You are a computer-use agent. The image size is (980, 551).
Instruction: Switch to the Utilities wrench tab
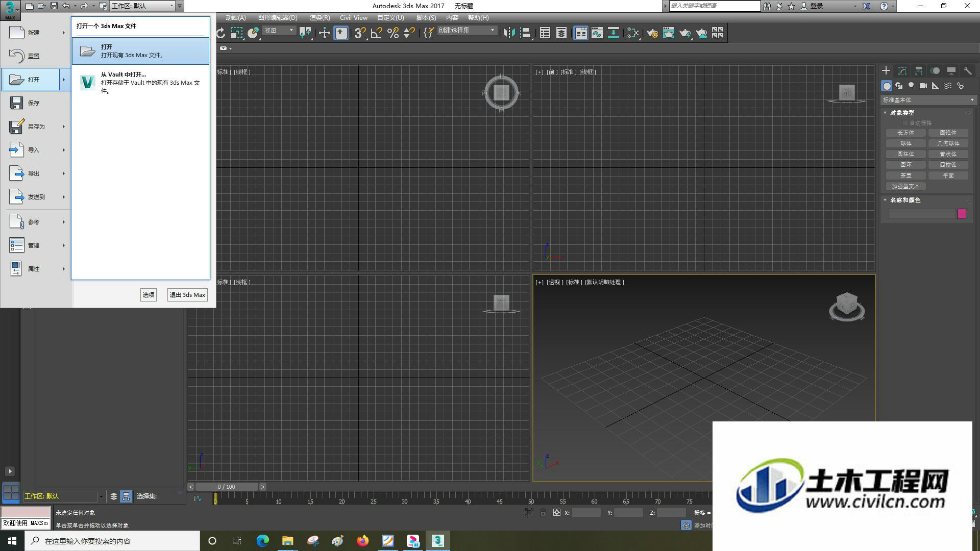(x=967, y=71)
